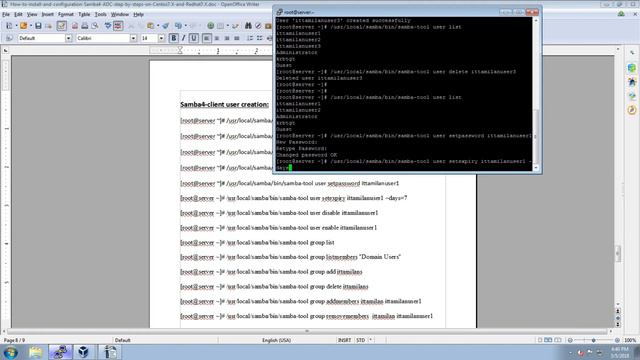Open the Table menu
This screenshot has height=360, width=640.
pos(84,14)
